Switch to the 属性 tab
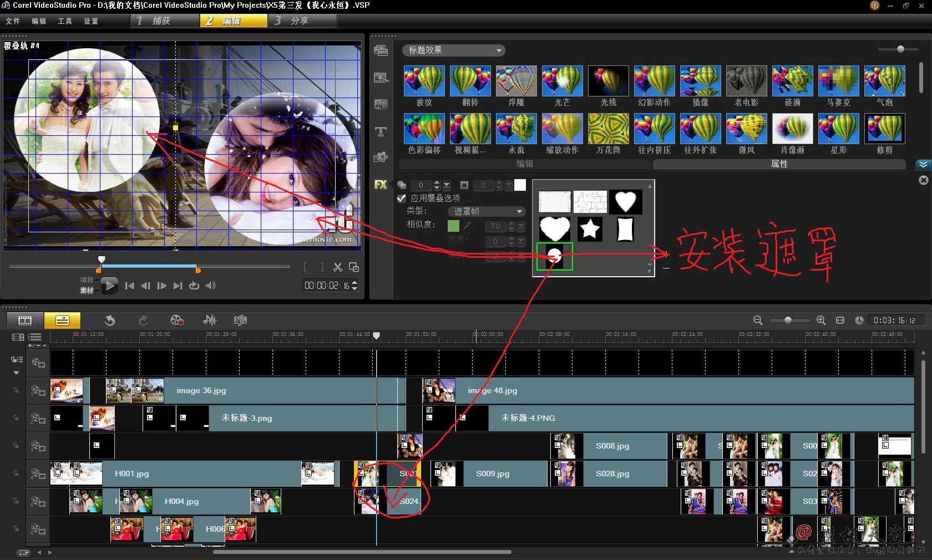932x560 pixels. [779, 164]
